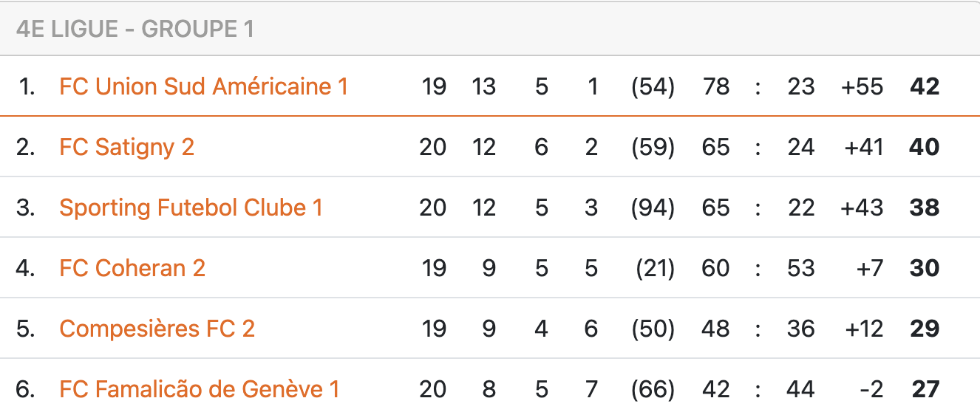Click the 78 goals scored value
This screenshot has height=415, width=980.
[715, 86]
